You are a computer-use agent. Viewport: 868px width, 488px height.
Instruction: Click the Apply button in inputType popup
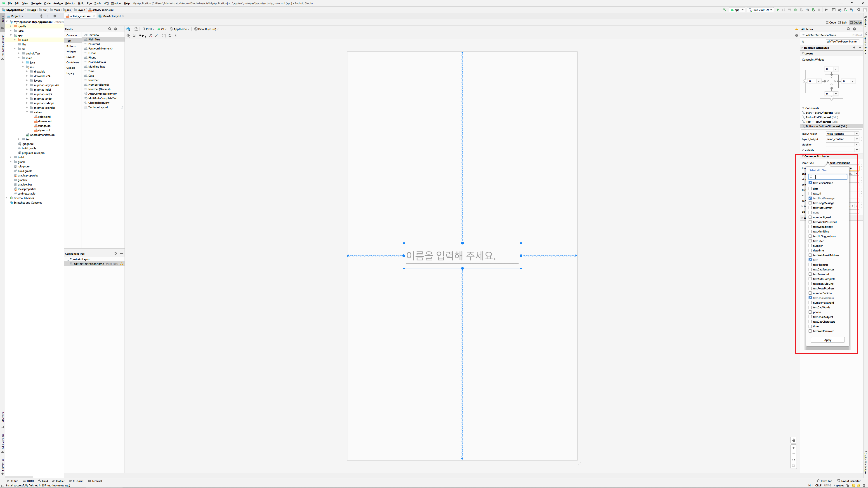[x=828, y=340]
